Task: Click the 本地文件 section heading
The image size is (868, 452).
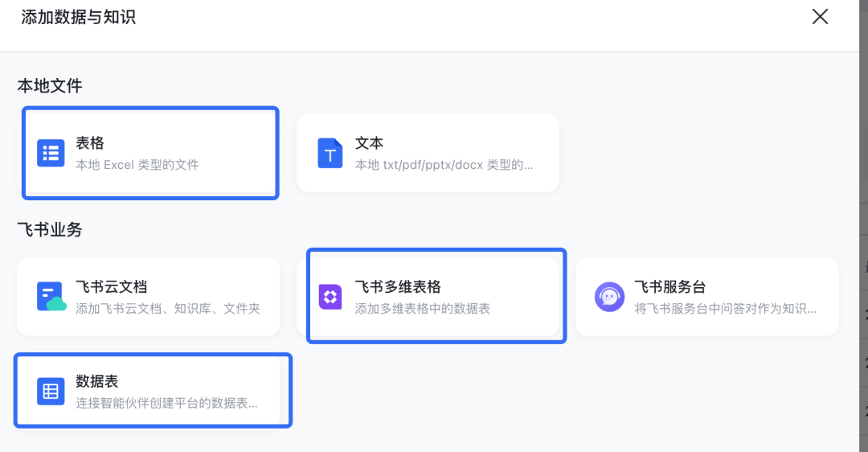Action: click(x=50, y=86)
